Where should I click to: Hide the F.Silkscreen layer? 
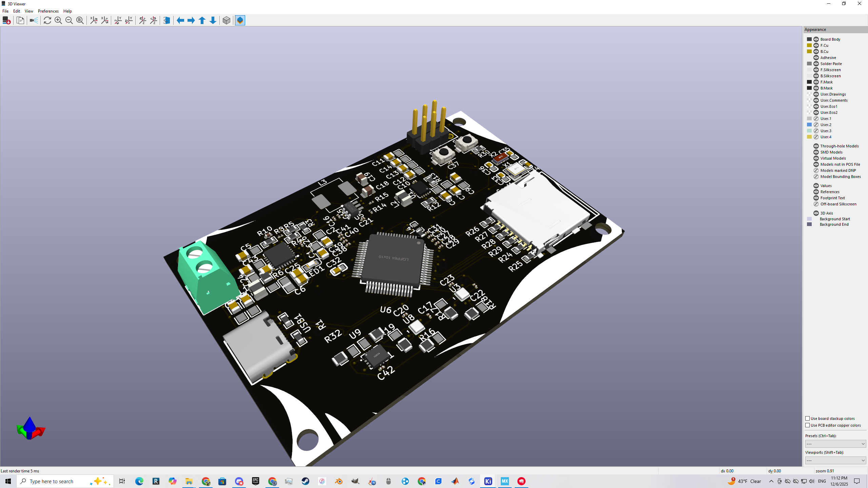click(x=816, y=70)
